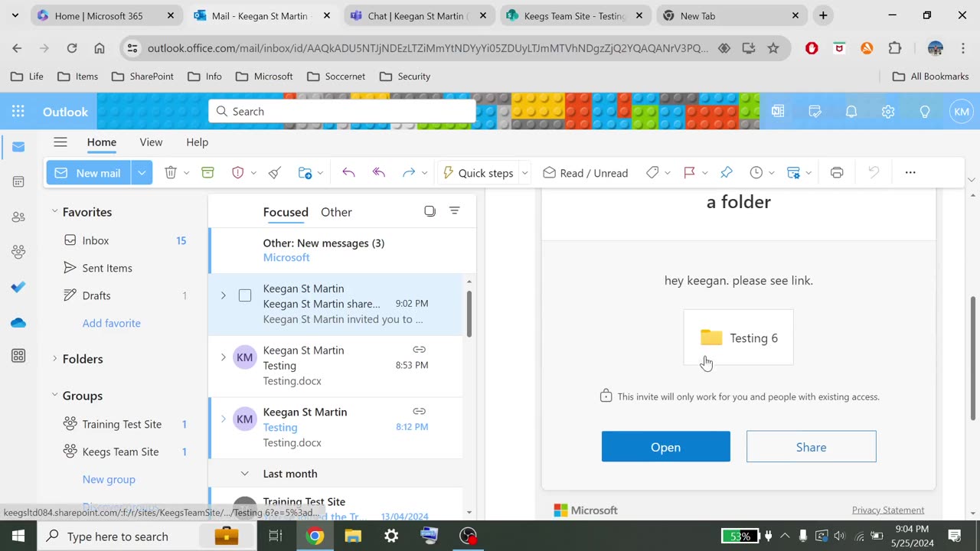Viewport: 980px width, 551px height.
Task: Open the More options ellipsis
Action: coord(910,173)
